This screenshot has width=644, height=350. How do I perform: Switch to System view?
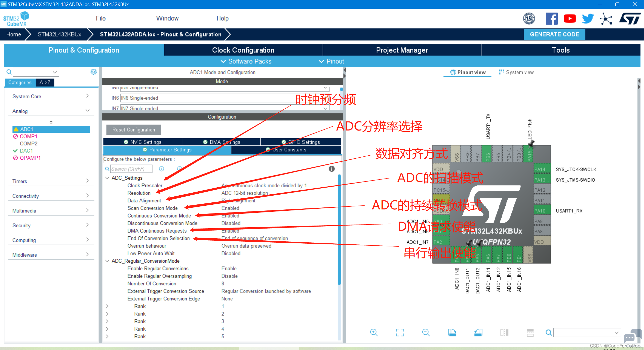[x=516, y=72]
